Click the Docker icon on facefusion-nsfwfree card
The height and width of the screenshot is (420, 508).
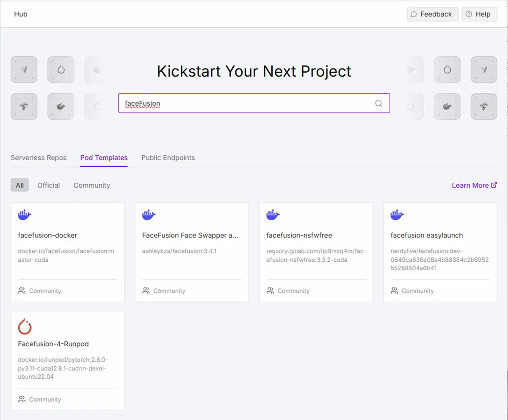point(273,215)
